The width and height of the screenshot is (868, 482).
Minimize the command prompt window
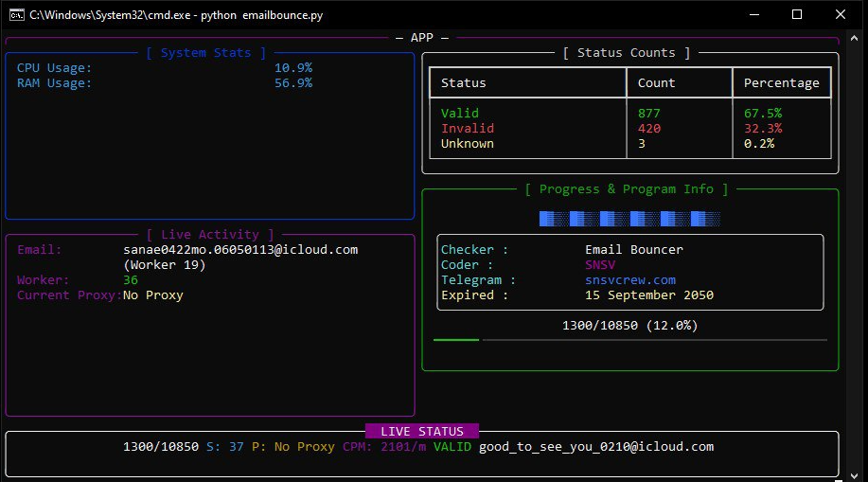click(x=753, y=15)
